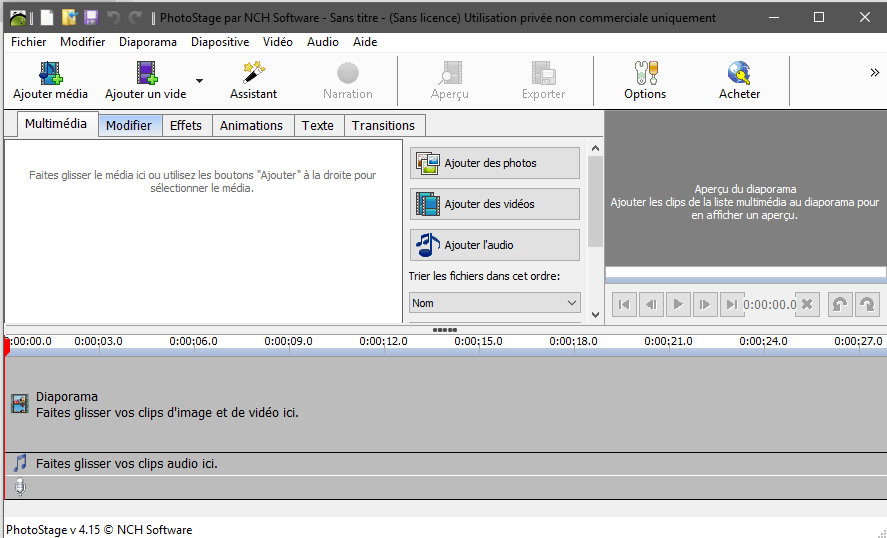Click the Aperçu toolbar button
The image size is (887, 538).
pyautogui.click(x=450, y=81)
